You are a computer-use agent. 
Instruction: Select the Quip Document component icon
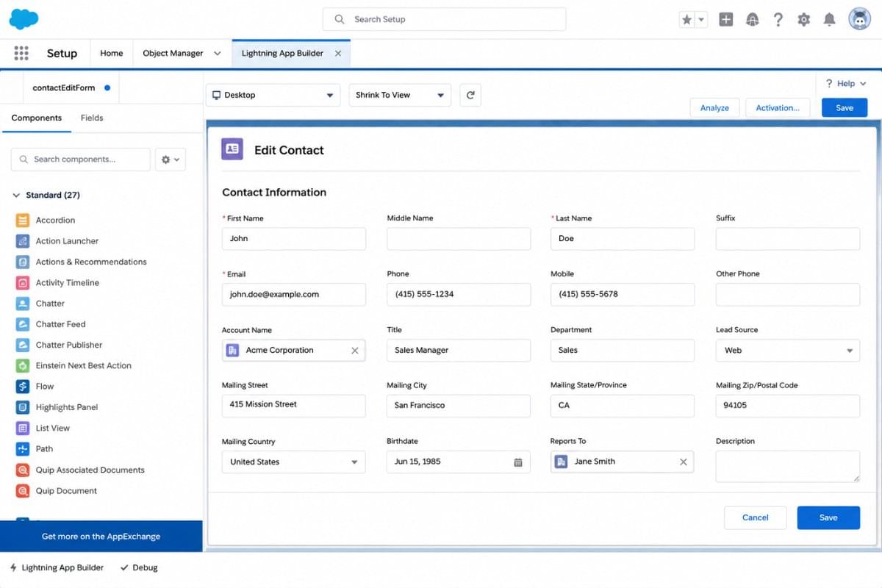22,490
